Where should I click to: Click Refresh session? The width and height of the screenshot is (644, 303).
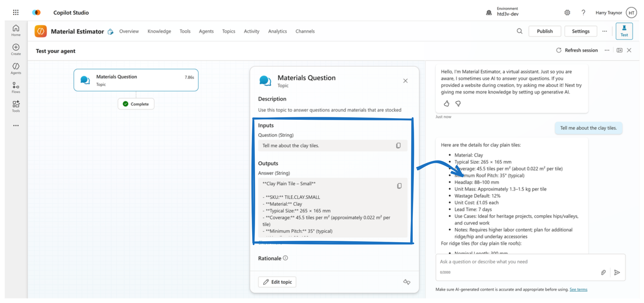[x=577, y=50]
